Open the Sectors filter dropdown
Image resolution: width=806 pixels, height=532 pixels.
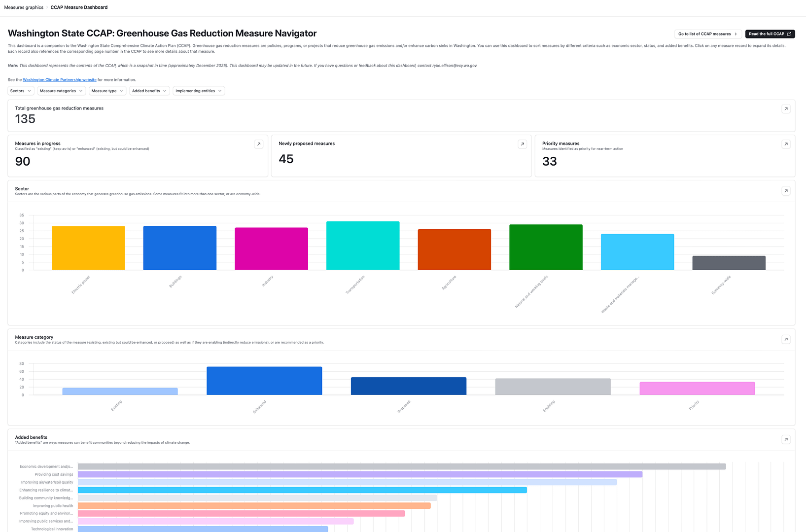click(21, 91)
